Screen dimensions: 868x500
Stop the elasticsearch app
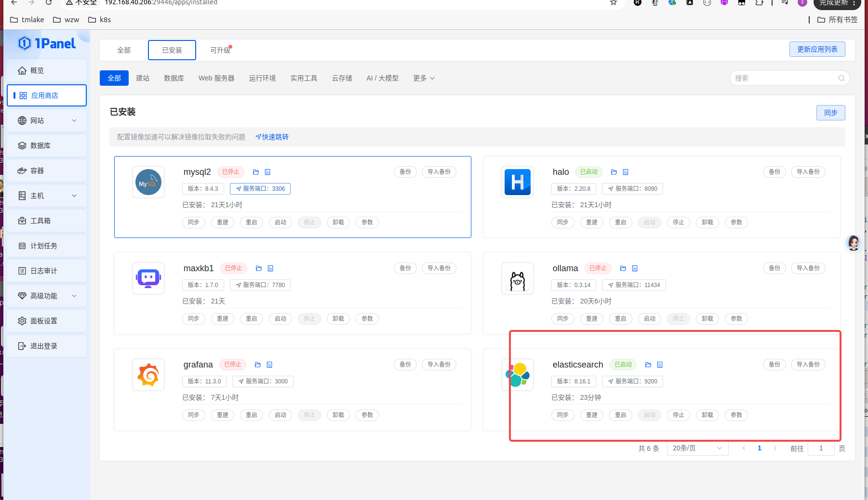click(x=678, y=415)
